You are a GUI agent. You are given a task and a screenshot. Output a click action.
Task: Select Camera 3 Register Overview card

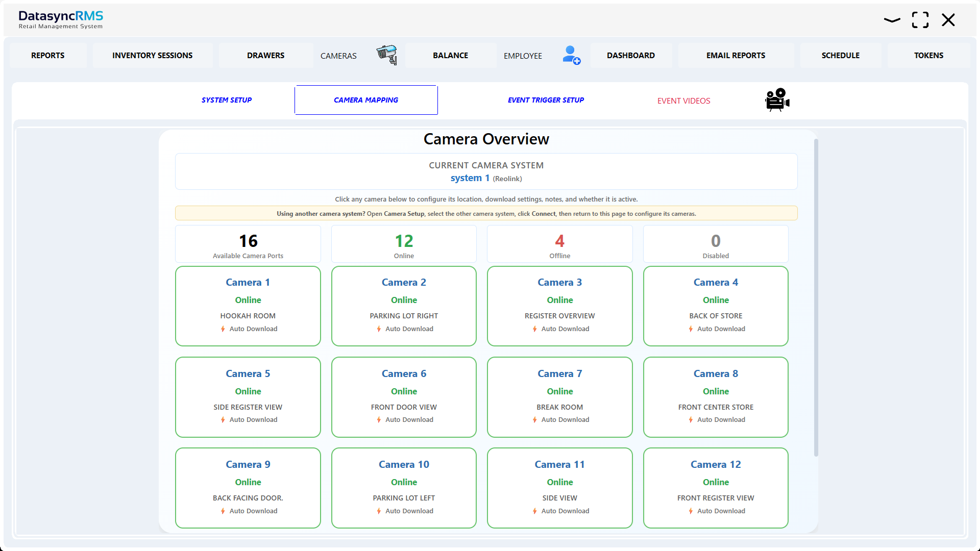560,306
